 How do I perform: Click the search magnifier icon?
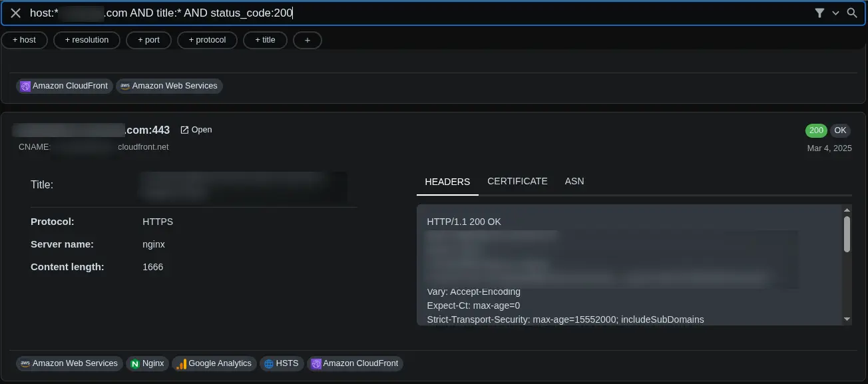tap(852, 13)
